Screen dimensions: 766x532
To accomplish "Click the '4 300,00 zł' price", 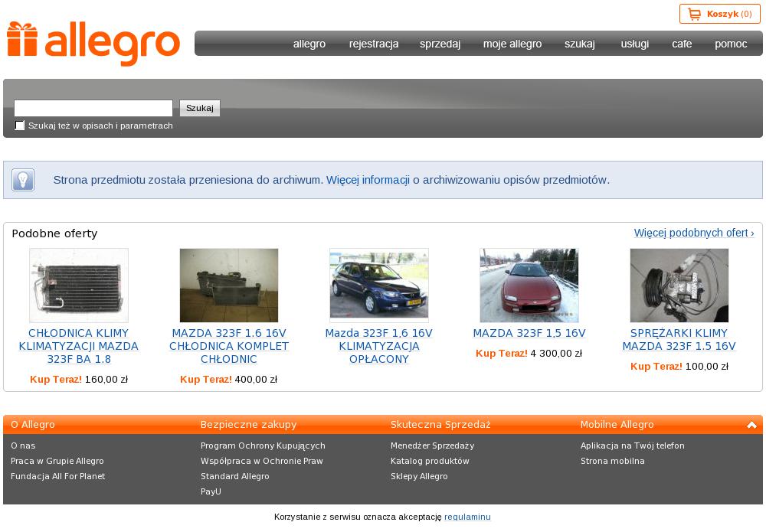I will point(556,354).
